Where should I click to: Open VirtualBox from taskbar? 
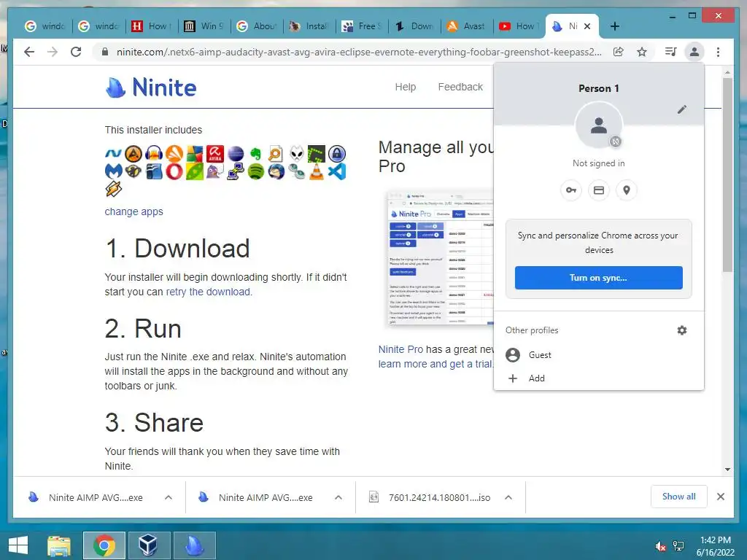(x=147, y=545)
